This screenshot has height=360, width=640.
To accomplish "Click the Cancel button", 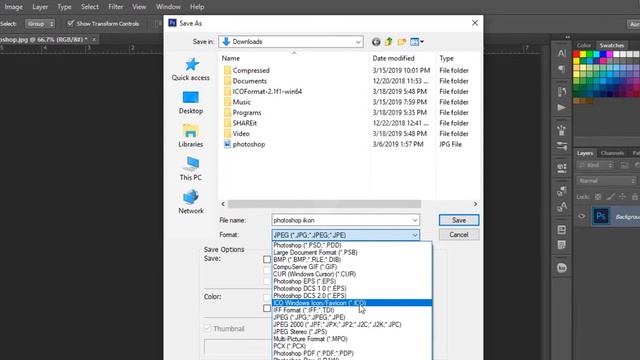I will point(459,235).
